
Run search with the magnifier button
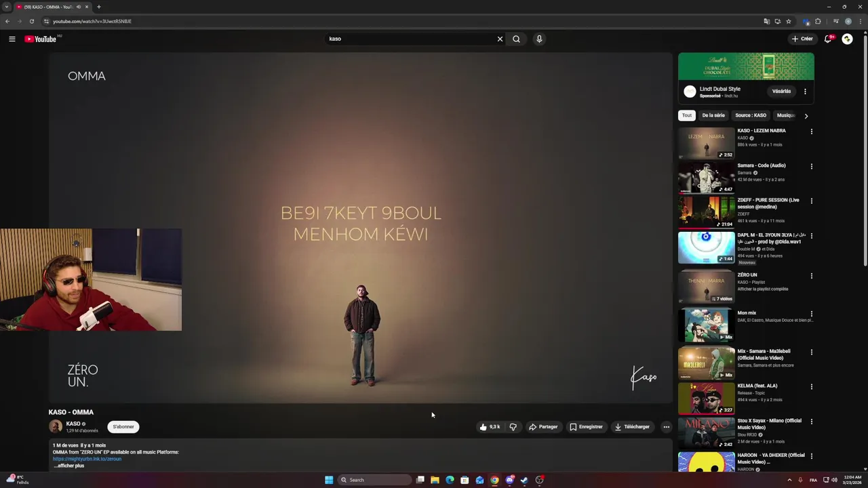point(516,39)
